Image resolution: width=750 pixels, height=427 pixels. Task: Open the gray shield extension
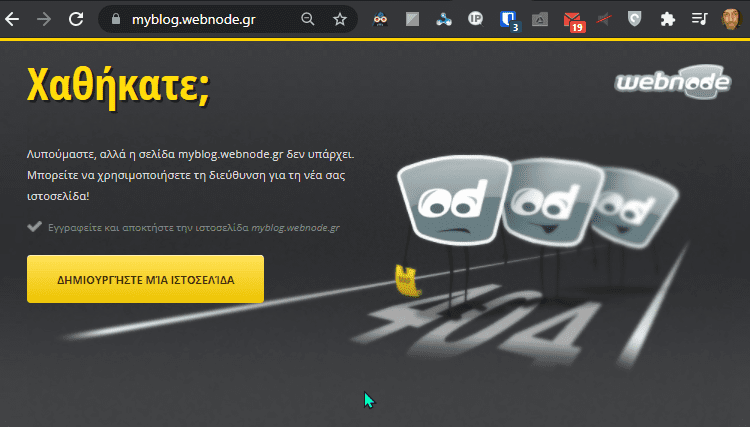[634, 19]
